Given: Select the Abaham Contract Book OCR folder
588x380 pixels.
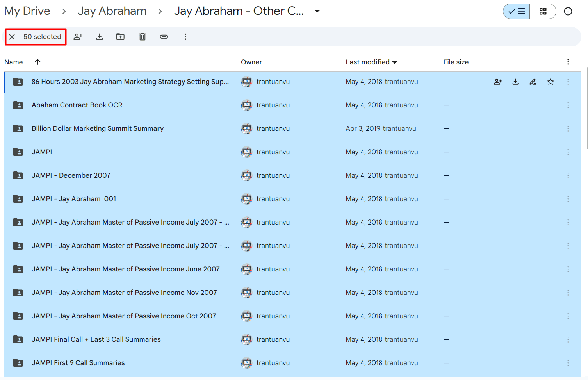Looking at the screenshot, I should pos(292,105).
